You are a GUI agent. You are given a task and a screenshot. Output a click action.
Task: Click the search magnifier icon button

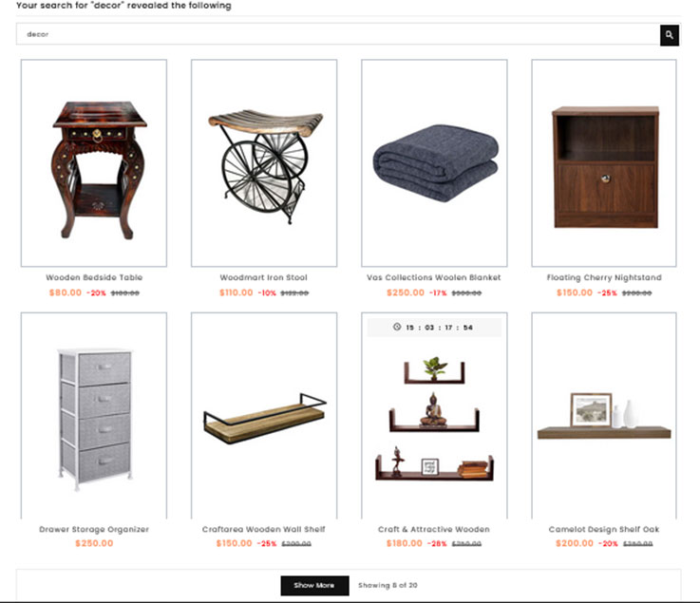coord(670,35)
